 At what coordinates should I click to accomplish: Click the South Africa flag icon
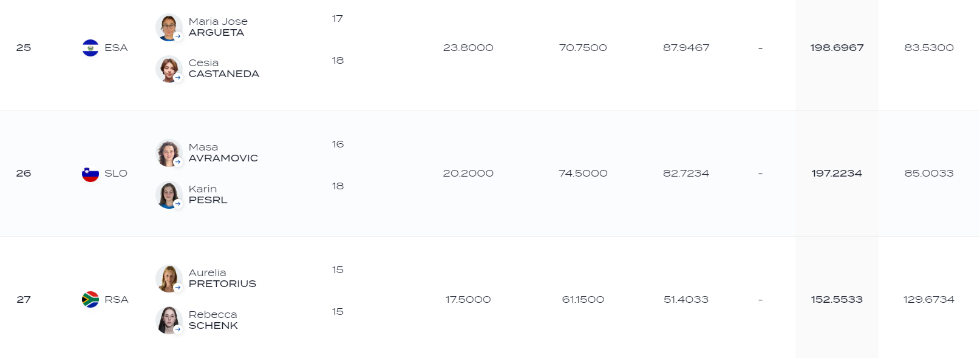tap(90, 300)
